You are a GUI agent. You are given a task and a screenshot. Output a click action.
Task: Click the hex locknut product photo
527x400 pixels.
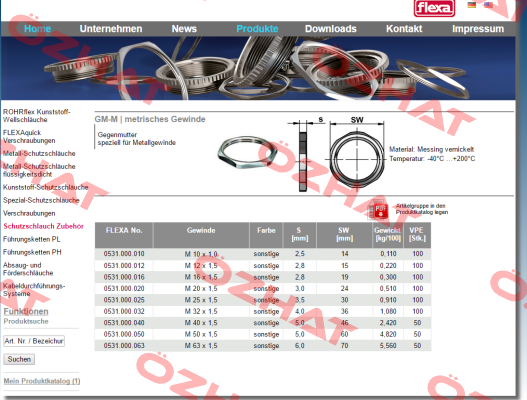coord(247,152)
